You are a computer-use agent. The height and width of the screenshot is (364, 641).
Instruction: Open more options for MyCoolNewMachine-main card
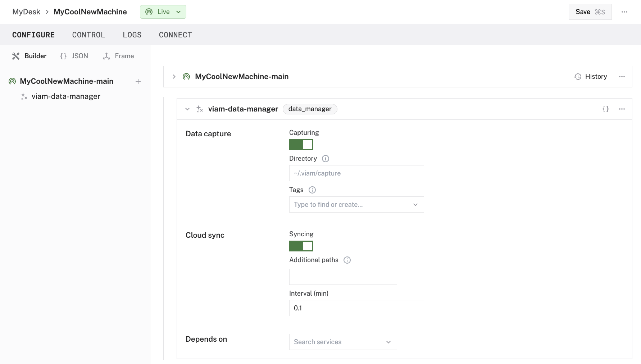point(622,77)
